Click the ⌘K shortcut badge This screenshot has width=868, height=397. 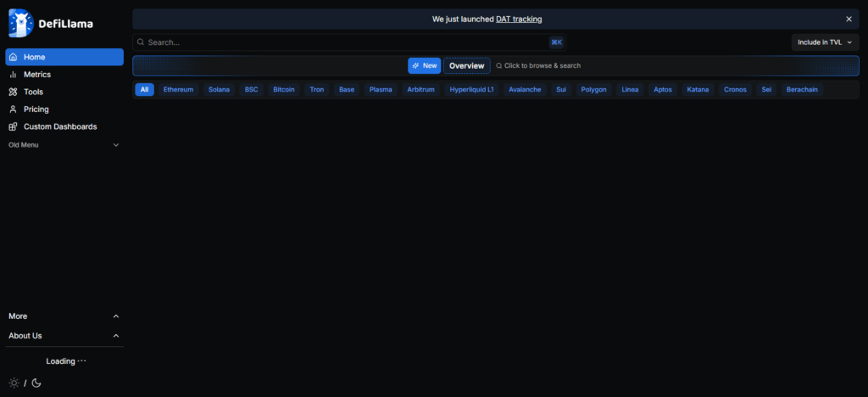pyautogui.click(x=556, y=42)
